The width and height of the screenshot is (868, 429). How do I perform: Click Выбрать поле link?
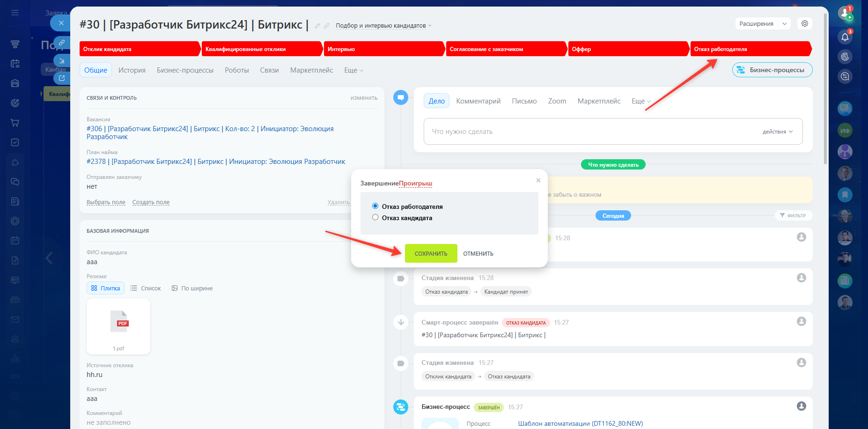pos(106,202)
